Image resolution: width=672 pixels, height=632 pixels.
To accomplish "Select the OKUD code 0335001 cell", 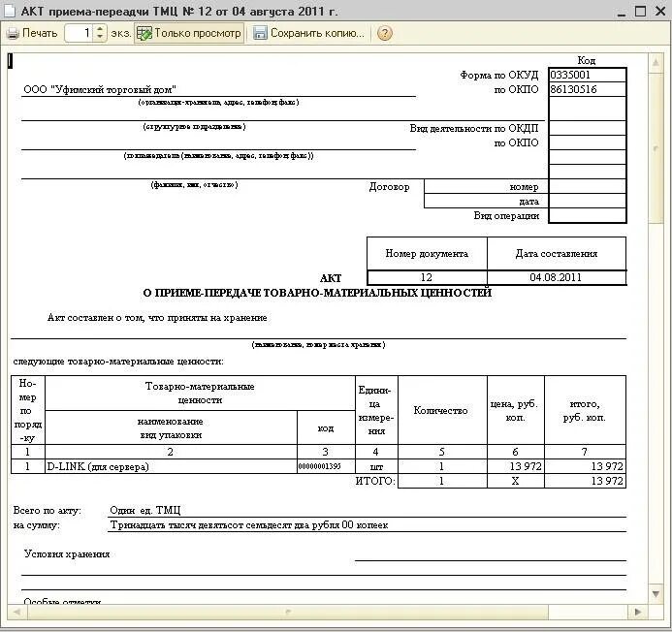I will pyautogui.click(x=587, y=75).
